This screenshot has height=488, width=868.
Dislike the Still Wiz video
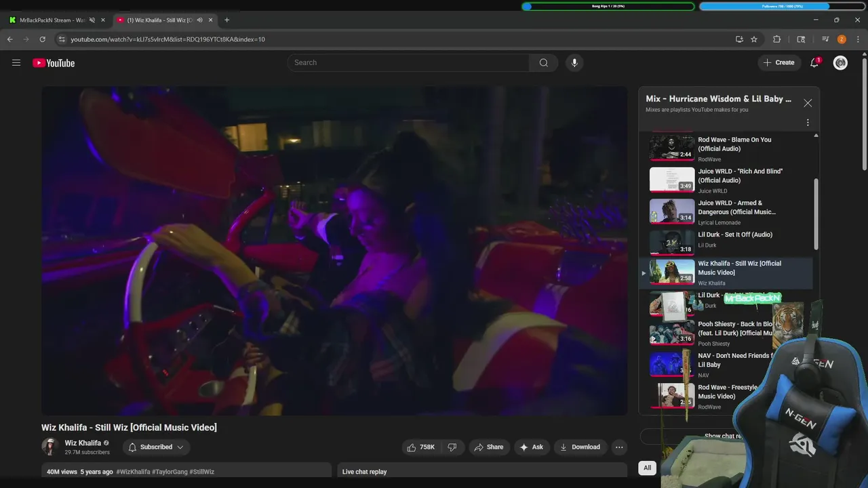pyautogui.click(x=452, y=447)
